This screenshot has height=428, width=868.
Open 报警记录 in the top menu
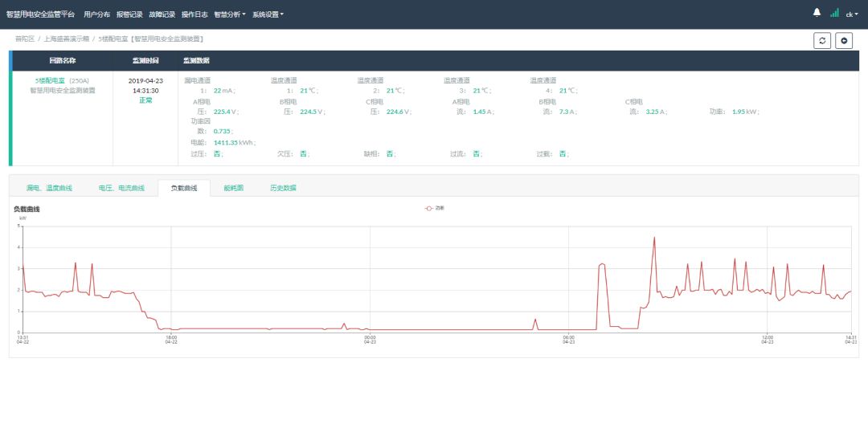tap(129, 14)
